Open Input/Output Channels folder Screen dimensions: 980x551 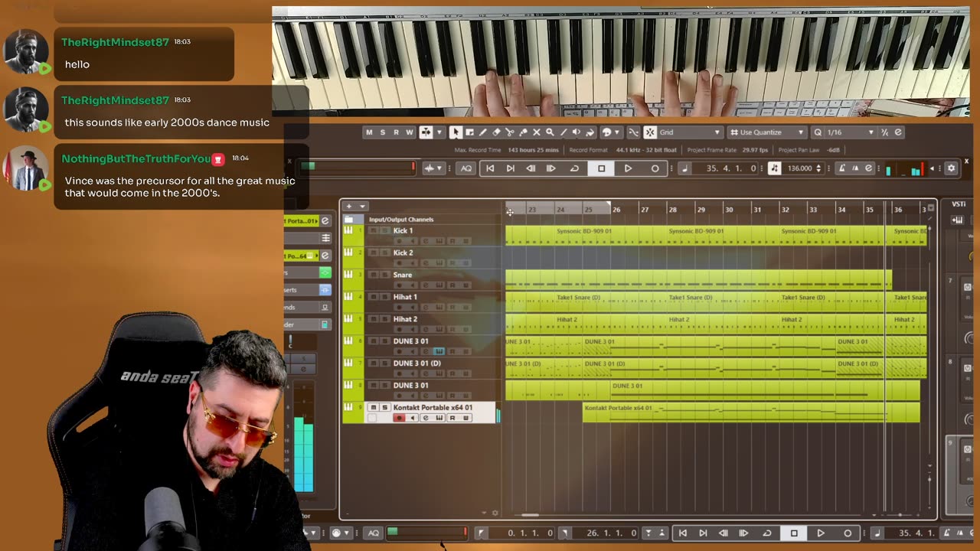[348, 220]
